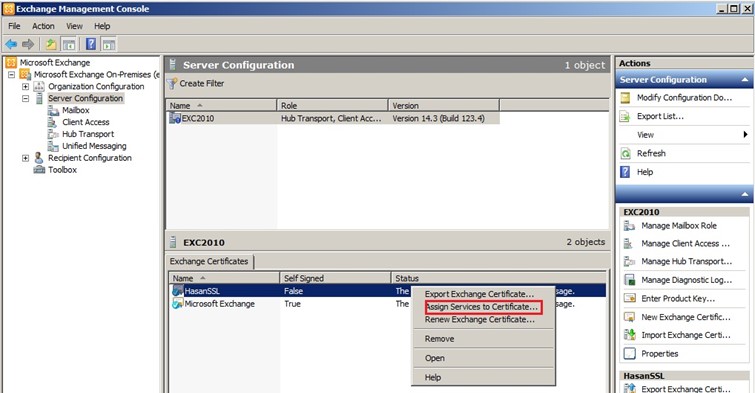This screenshot has width=755, height=393.
Task: Click the Import Exchange Certificate icon
Action: pos(629,335)
